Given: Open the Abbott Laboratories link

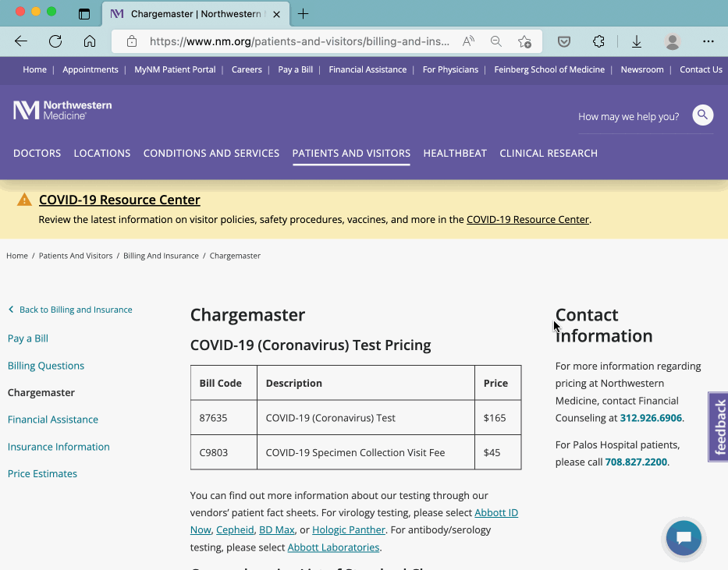Looking at the screenshot, I should pos(333,547).
